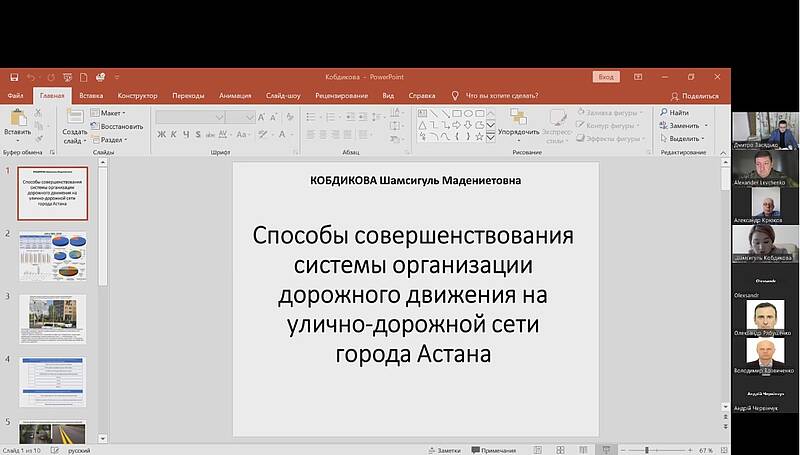Screen dimensions: 800x455
Task: Open the Slide Show (Слайд-шоу) tab
Action: [x=283, y=96]
